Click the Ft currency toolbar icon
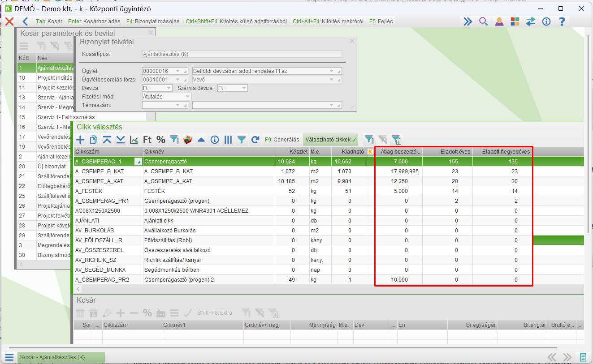 coord(147,140)
